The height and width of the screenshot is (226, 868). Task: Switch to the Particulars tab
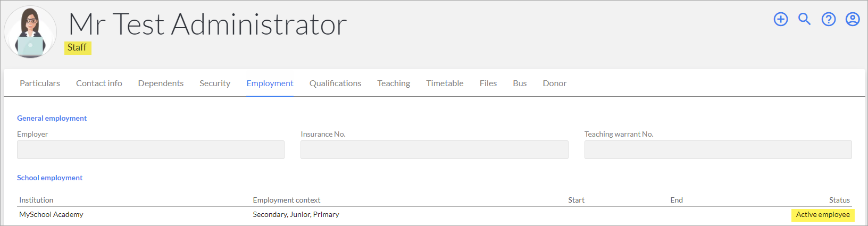point(40,83)
